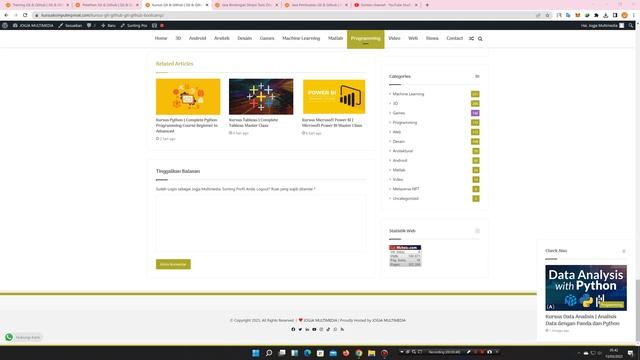This screenshot has height=360, width=640.
Task: Select Metaverse NFT in Categories list
Action: coord(406,189)
